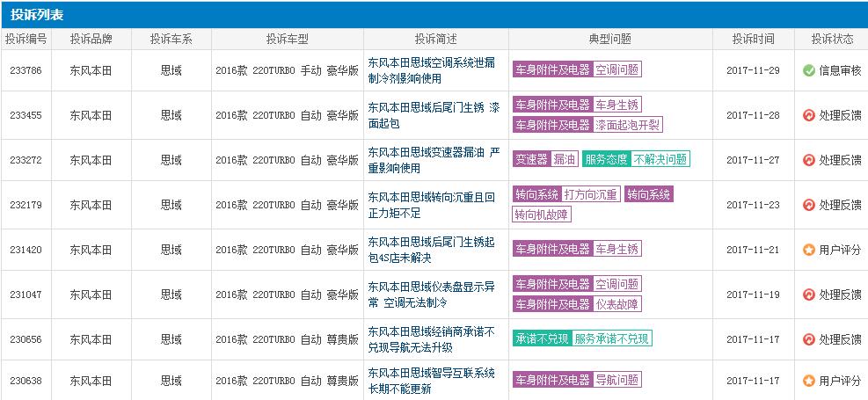Open the 智导互联系统 not updating complaint

click(x=431, y=381)
